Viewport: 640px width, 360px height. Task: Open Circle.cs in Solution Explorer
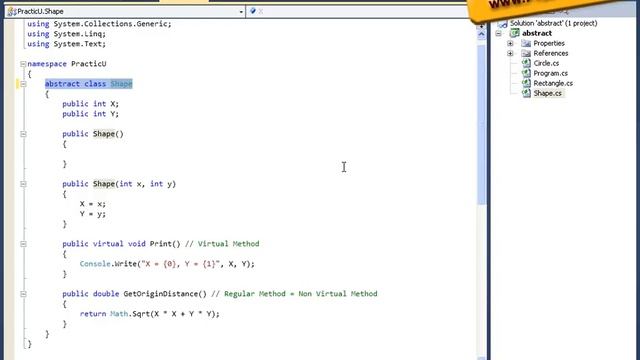(x=546, y=63)
